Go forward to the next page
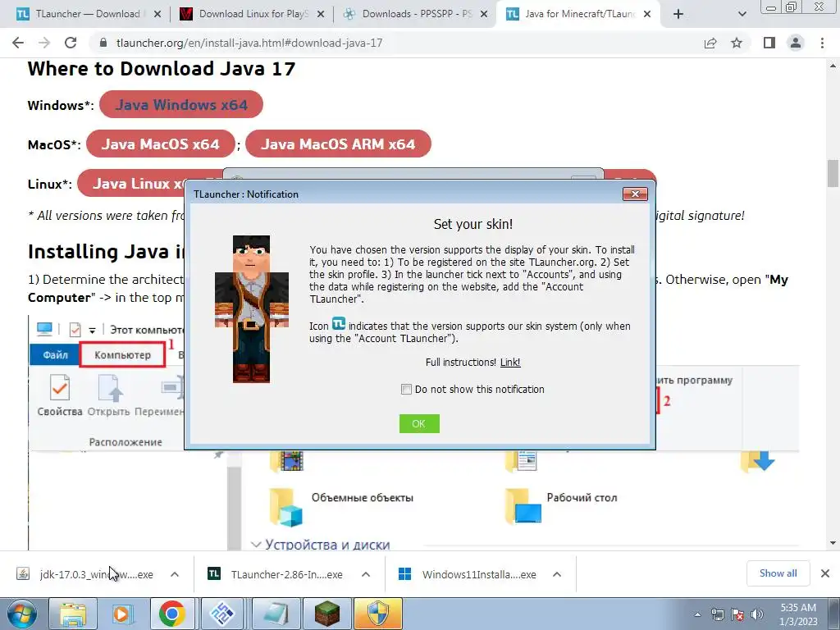 44,43
